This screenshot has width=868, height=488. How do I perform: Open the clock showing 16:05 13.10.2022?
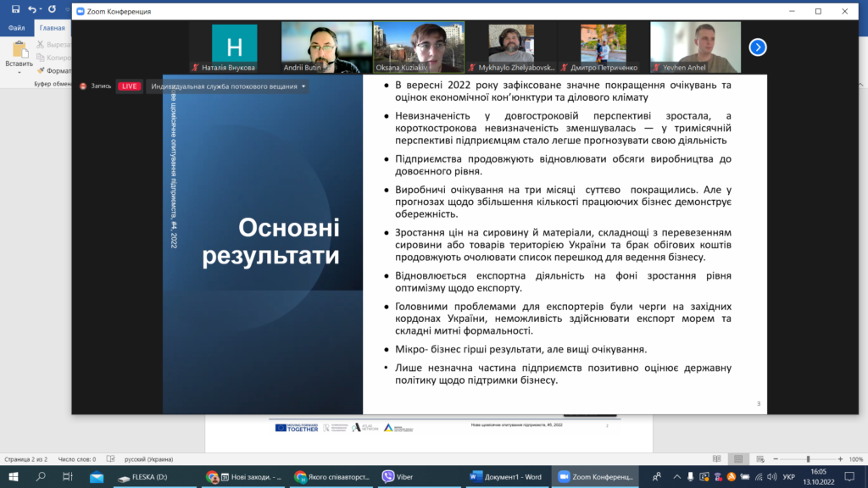[819, 476]
